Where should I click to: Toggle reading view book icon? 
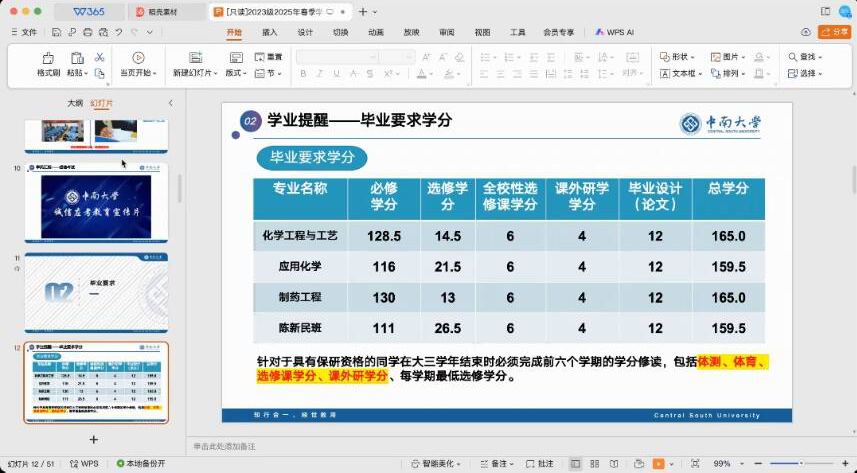click(614, 464)
